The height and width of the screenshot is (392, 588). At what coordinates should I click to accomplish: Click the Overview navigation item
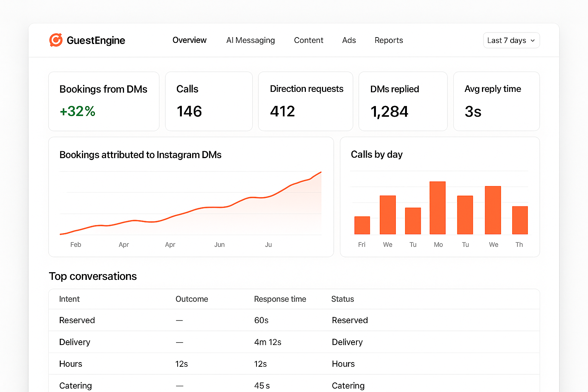[189, 40]
